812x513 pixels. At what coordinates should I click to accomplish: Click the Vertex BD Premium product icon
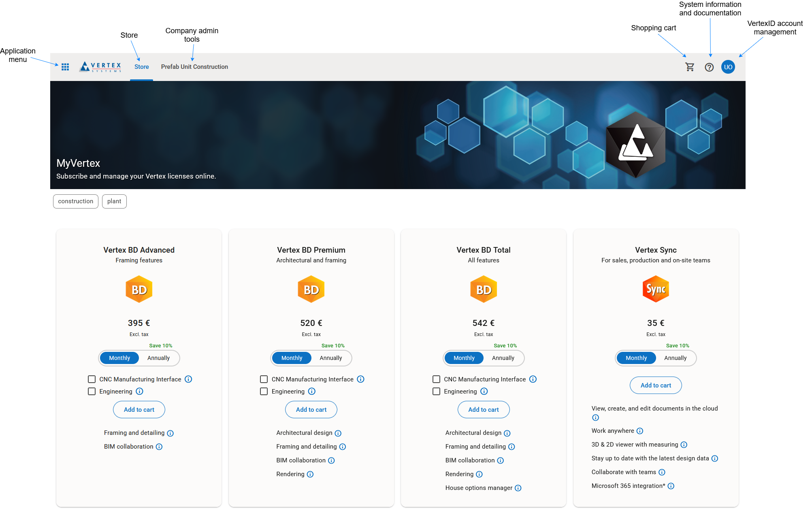[311, 289]
